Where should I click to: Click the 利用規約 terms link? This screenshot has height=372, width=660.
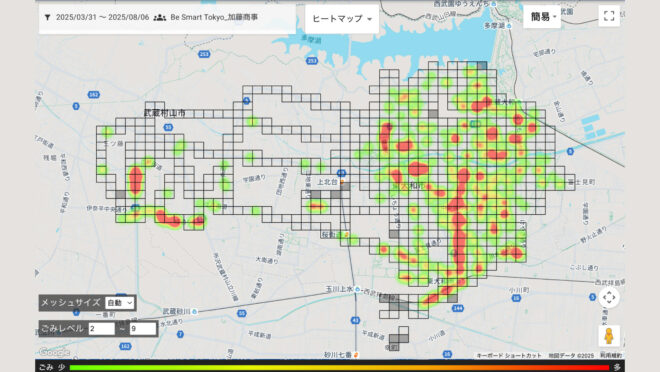point(611,356)
